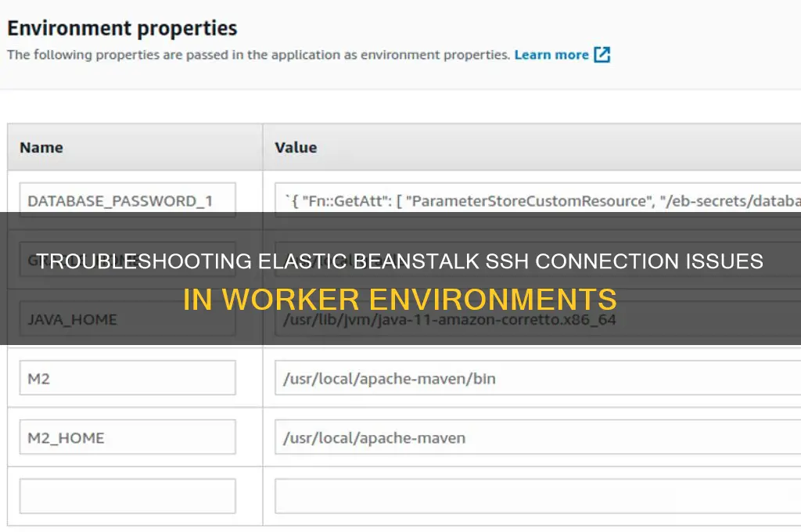The width and height of the screenshot is (801, 532).
Task: Select the JAVA_HOME name field
Action: tap(128, 319)
